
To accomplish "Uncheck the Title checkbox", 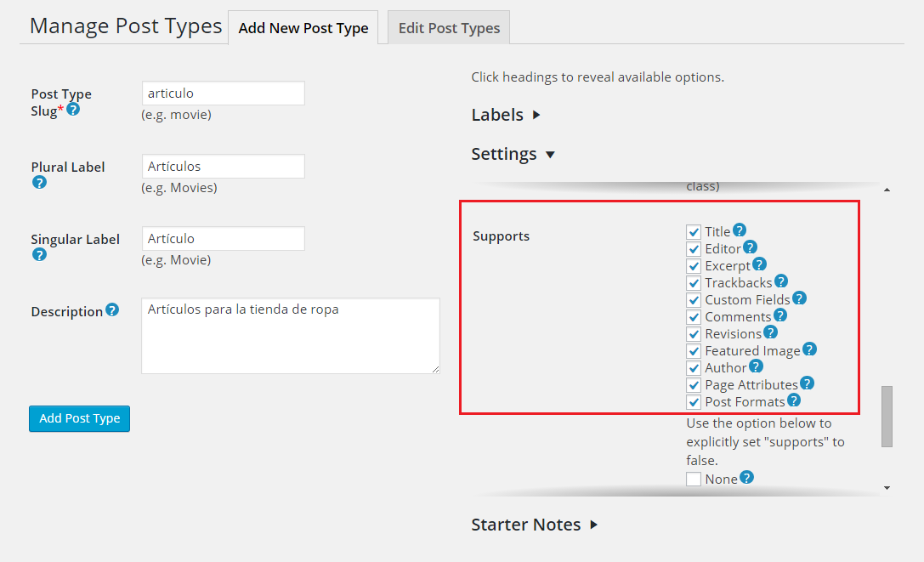I will (x=694, y=232).
